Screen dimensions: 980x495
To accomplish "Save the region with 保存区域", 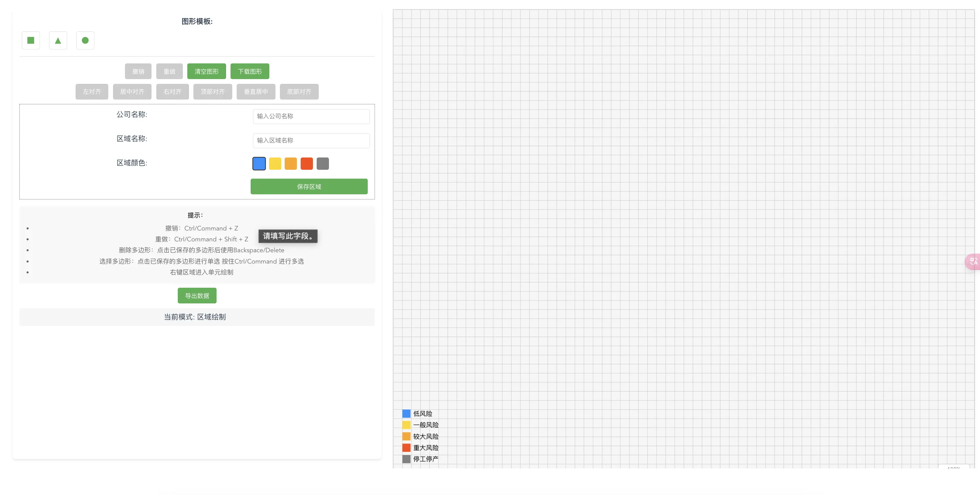I will point(309,186).
